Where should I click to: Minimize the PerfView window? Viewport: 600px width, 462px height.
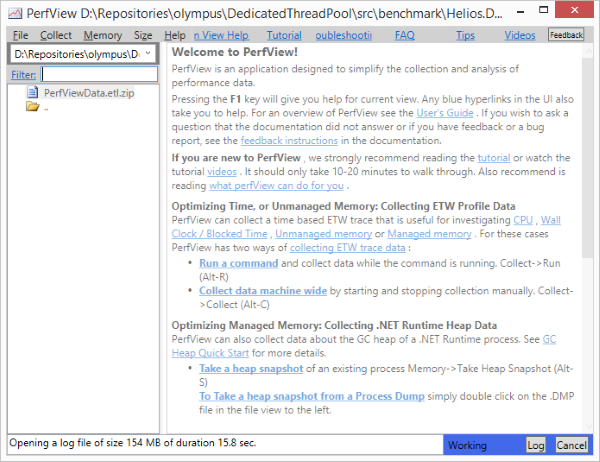[520, 11]
